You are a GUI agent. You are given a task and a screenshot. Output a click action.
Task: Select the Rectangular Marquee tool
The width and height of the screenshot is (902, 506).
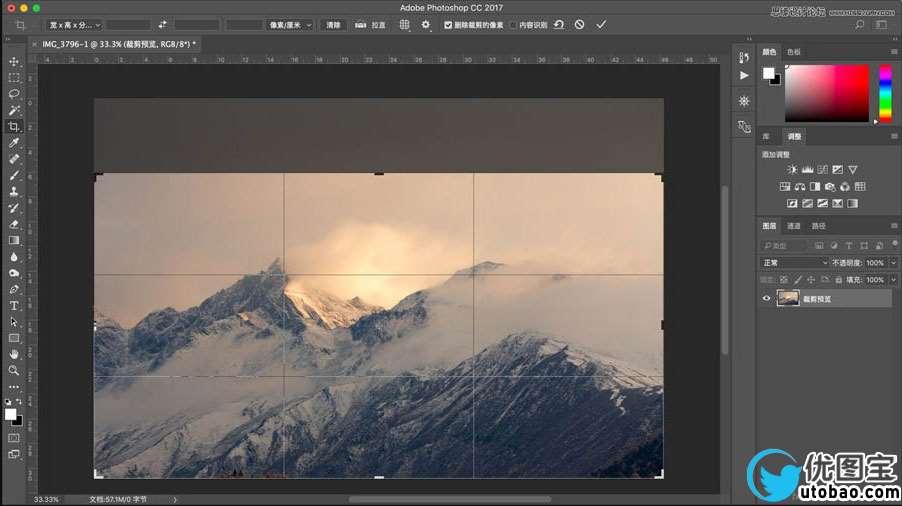pos(14,78)
